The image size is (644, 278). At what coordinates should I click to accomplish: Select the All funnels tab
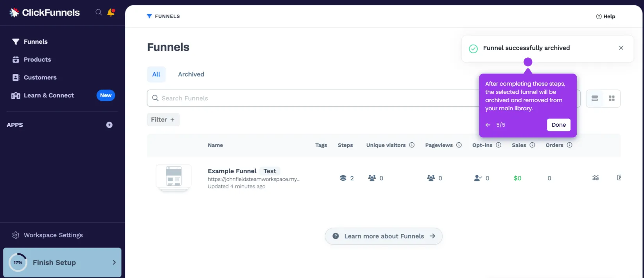click(x=156, y=74)
